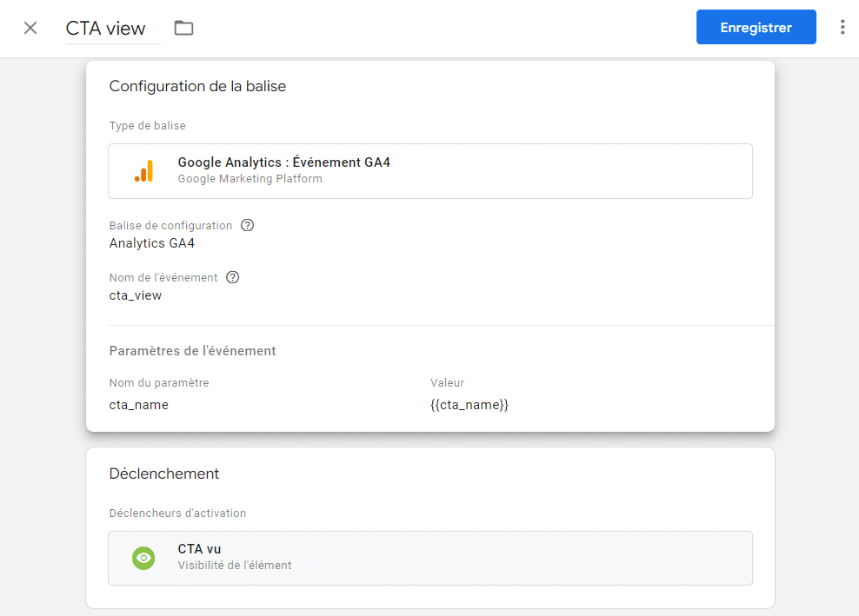Click the Google Analytics bar chart icon

143,171
